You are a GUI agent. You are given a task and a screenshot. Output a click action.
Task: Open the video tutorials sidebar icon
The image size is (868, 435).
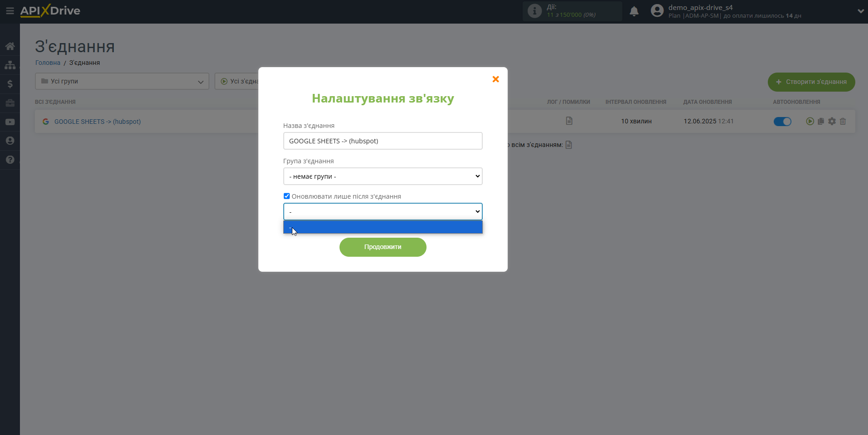coord(10,122)
